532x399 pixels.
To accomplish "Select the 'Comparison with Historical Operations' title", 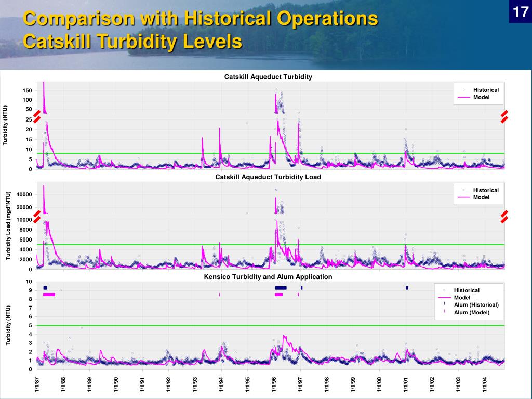I will pyautogui.click(x=201, y=18).
